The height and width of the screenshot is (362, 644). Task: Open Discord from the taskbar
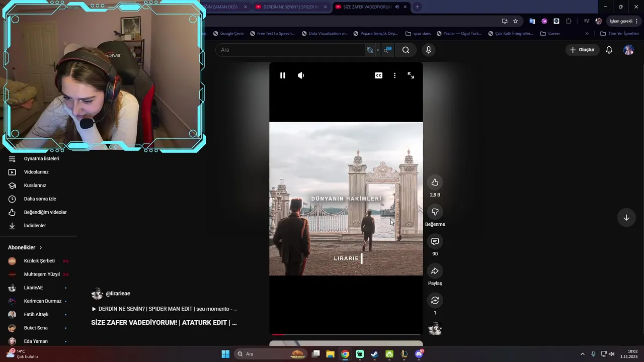[x=419, y=354]
